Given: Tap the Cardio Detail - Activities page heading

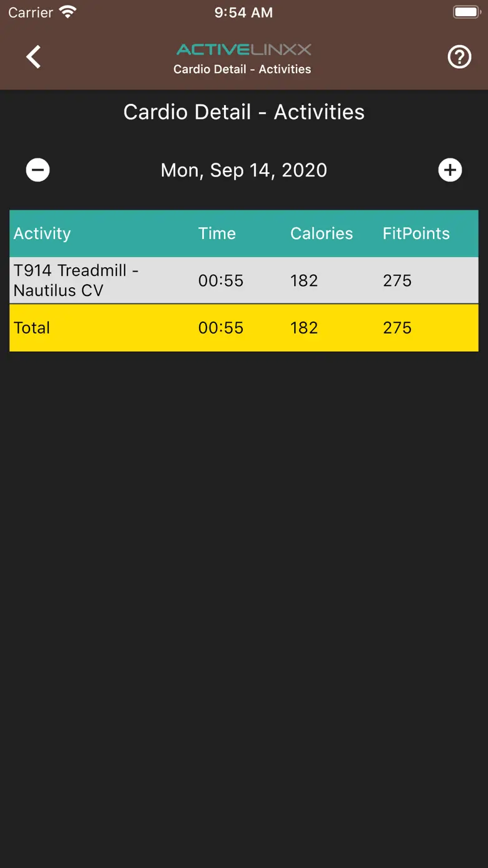Looking at the screenshot, I should pos(243,112).
